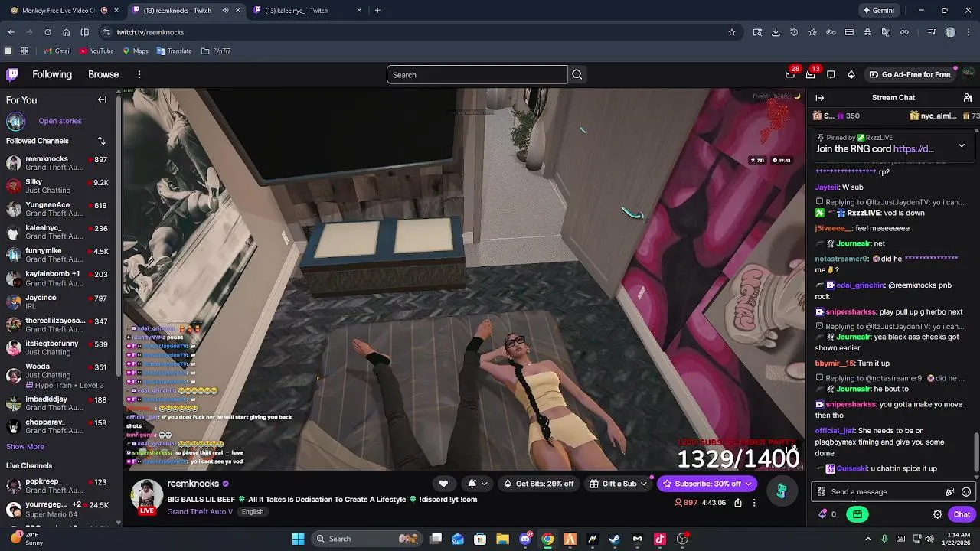Open Steam from the taskbar
The width and height of the screenshot is (980, 551).
pos(615,539)
